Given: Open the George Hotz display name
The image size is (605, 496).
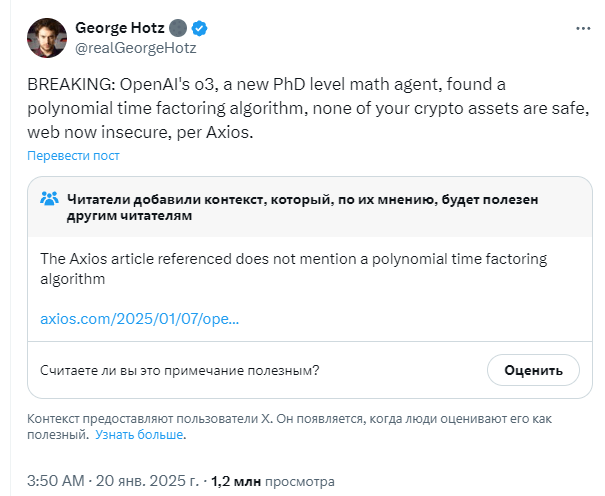Looking at the screenshot, I should 120,28.
